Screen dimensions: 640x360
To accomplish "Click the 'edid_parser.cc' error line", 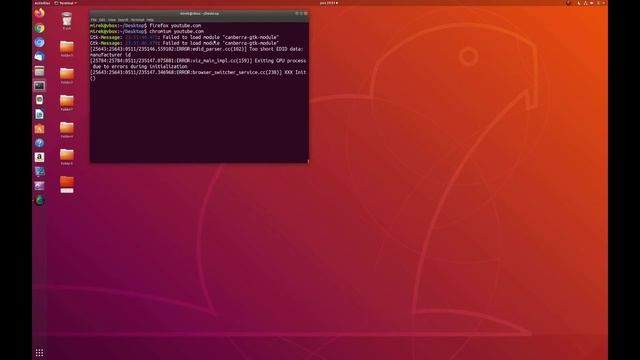I will [197, 49].
